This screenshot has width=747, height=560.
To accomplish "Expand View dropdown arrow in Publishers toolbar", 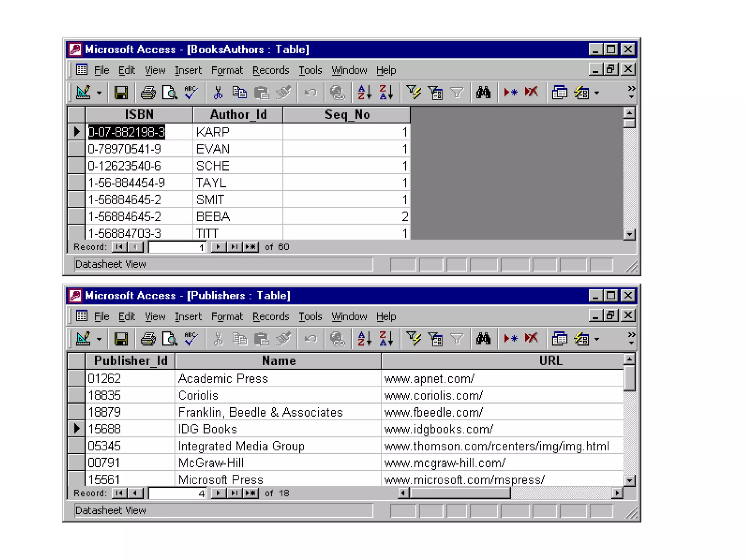I will [99, 340].
